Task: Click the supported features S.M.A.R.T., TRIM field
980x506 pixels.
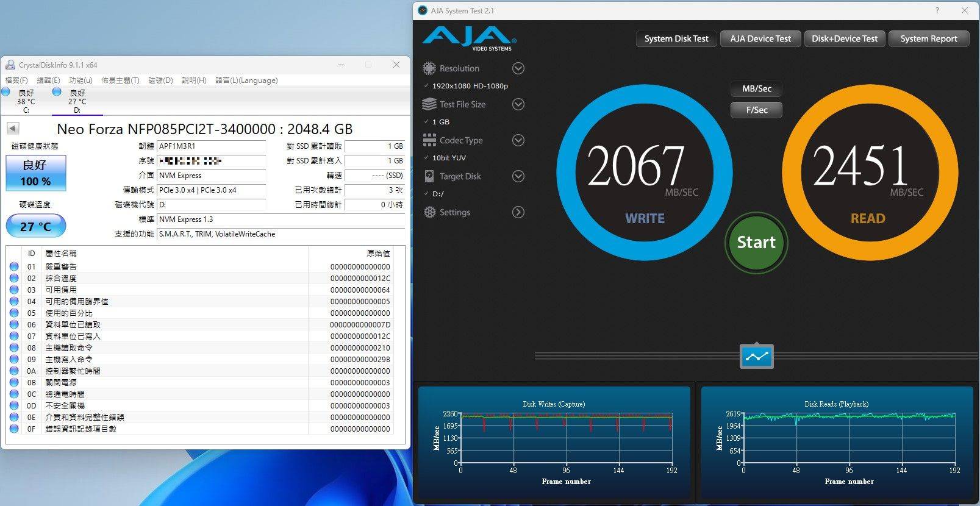Action: 281,234
